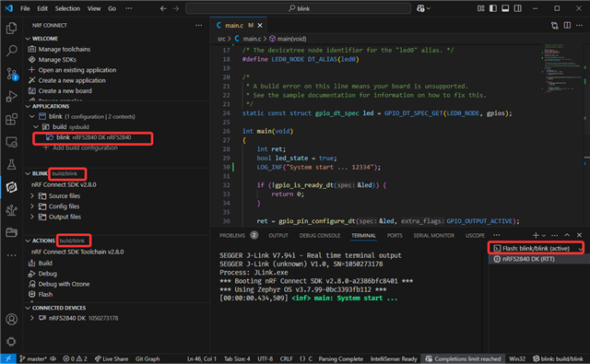Navigate forward with the right arrow
The height and width of the screenshot is (364, 590).
click(176, 8)
